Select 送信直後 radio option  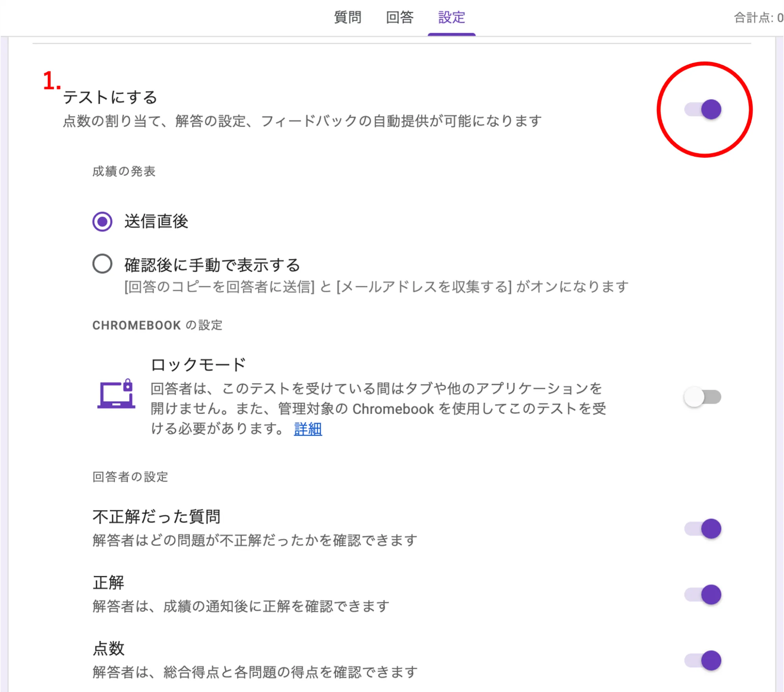102,222
